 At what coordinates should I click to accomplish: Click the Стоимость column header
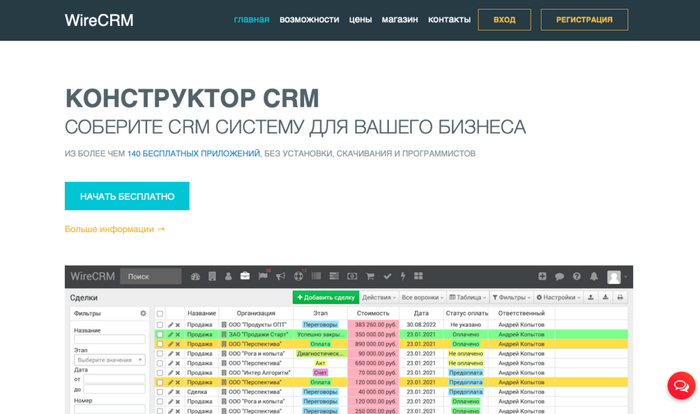(x=373, y=314)
